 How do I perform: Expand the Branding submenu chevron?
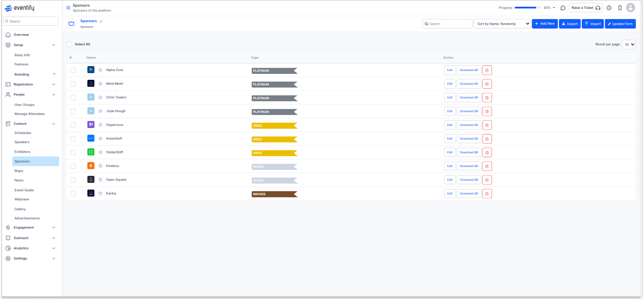point(54,74)
